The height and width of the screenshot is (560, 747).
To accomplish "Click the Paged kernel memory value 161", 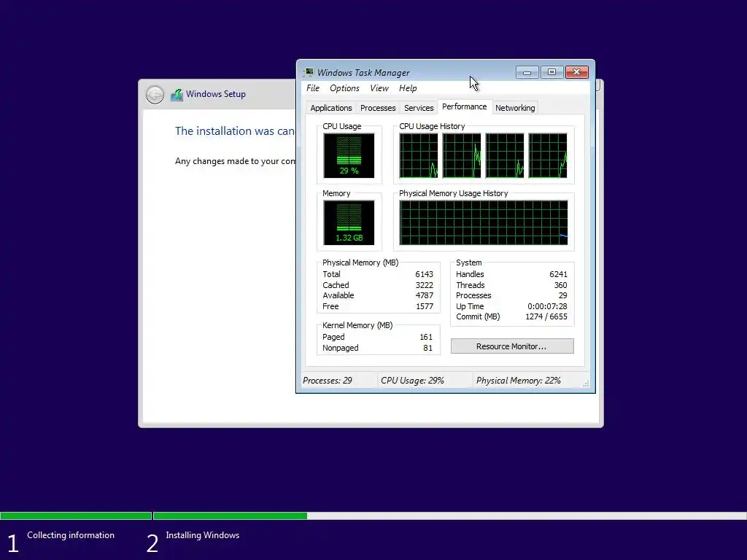I will pyautogui.click(x=426, y=337).
